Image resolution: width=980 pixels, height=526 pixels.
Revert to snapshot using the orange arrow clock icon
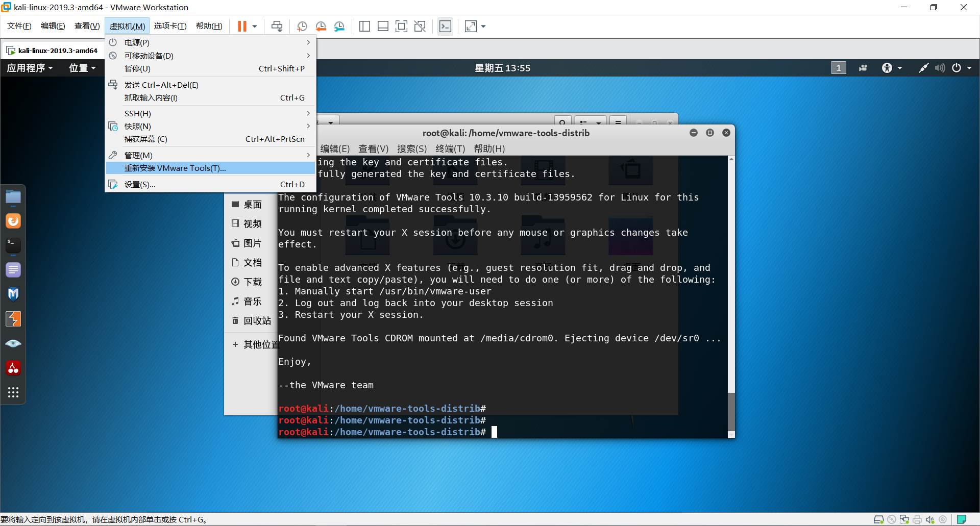coord(321,26)
